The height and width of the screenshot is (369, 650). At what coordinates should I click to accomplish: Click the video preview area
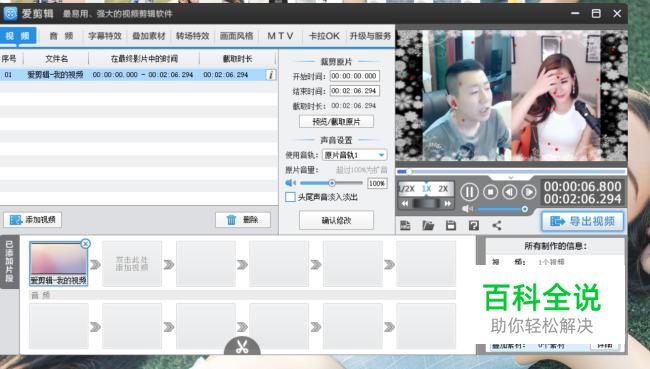coord(511,95)
